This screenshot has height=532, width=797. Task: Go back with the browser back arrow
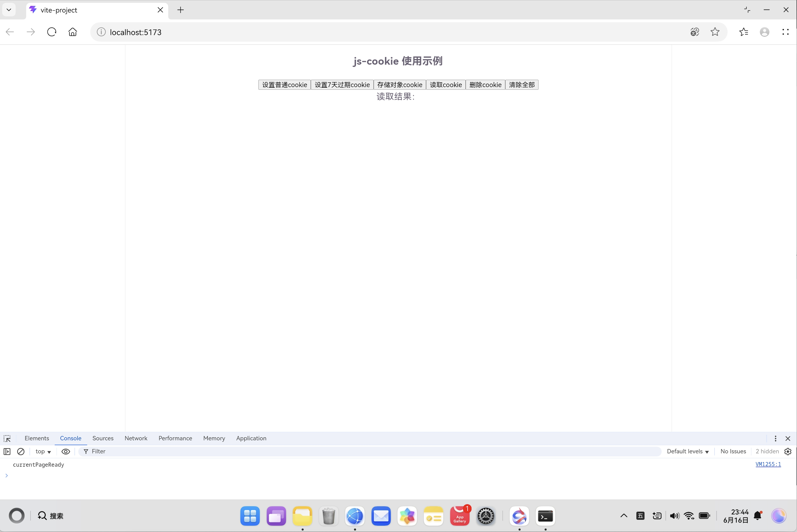pos(10,32)
